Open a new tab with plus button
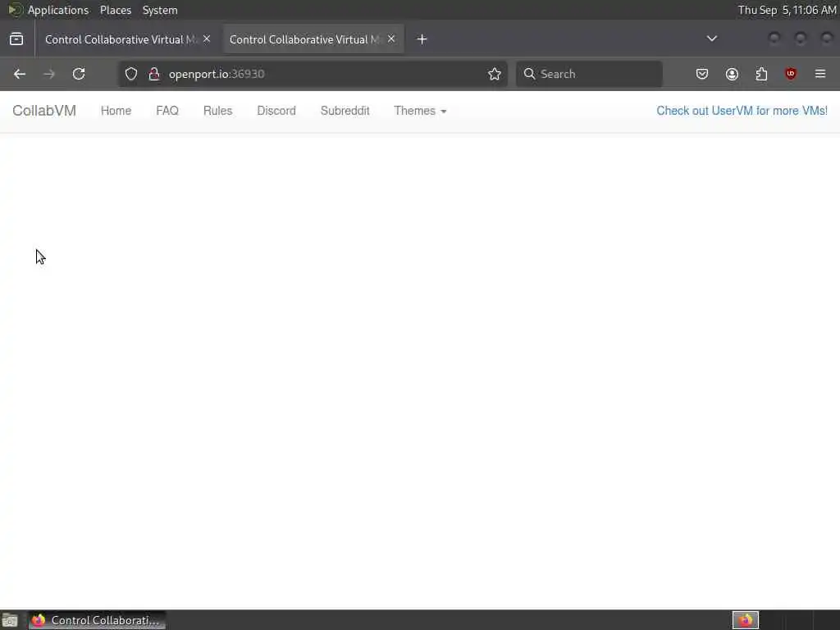This screenshot has width=840, height=630. [x=422, y=39]
